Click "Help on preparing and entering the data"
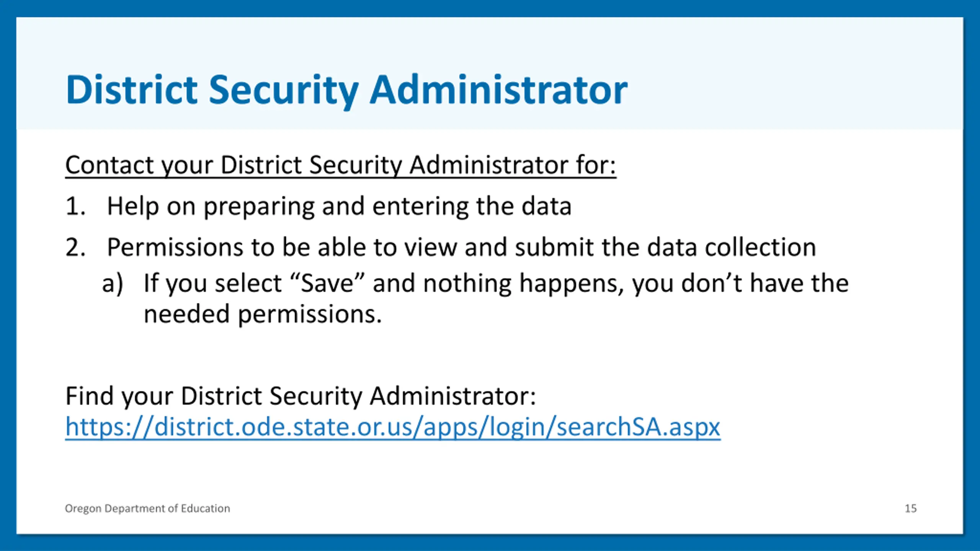This screenshot has width=980, height=551. click(x=339, y=207)
